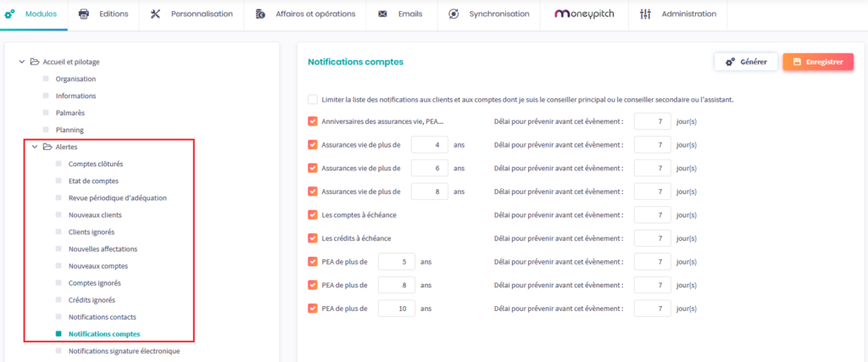Open the Moneypitch logo tab

click(x=588, y=14)
